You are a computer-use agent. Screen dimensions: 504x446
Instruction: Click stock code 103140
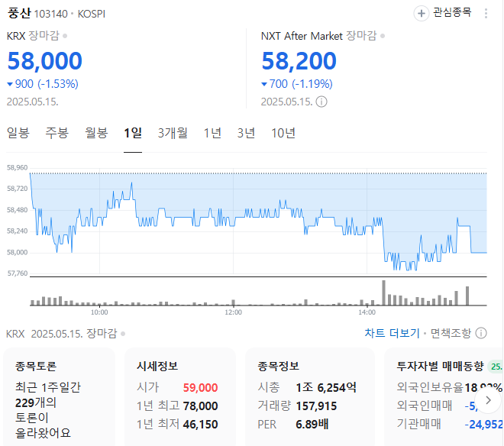click(51, 15)
